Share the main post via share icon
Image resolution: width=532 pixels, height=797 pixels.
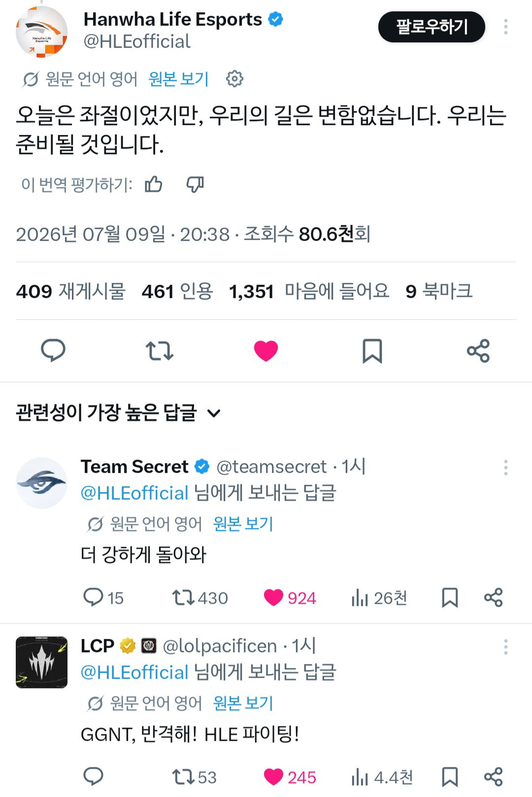coord(478,351)
